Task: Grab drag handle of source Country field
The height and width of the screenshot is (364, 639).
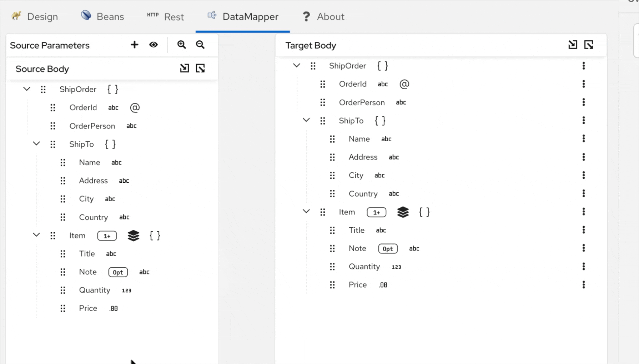Action: [x=63, y=217]
